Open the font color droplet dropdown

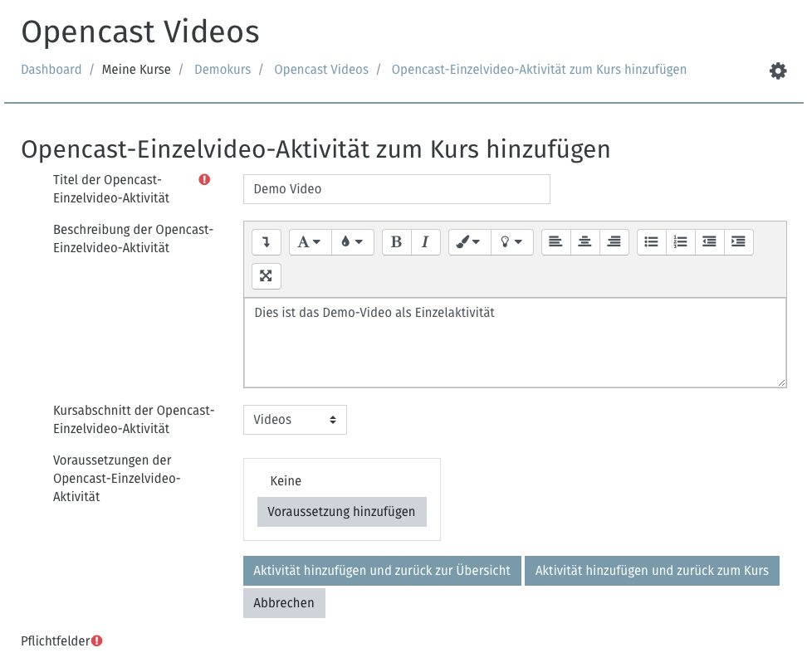click(353, 241)
